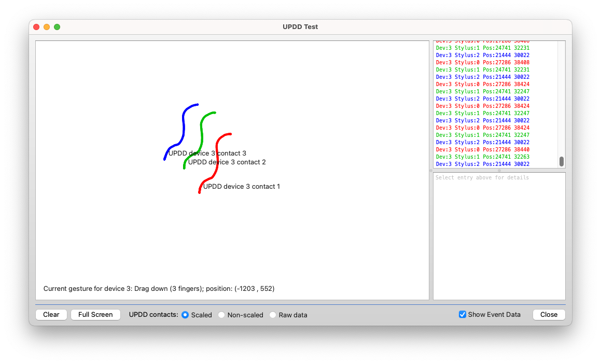Click the 'UPDD device 3 contact 3' label
601x364 pixels.
(x=207, y=153)
